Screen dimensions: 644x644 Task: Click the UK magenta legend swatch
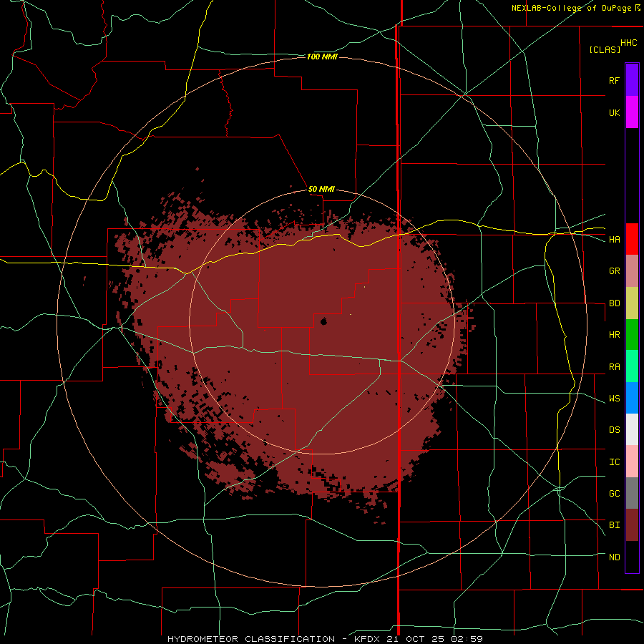(x=632, y=112)
